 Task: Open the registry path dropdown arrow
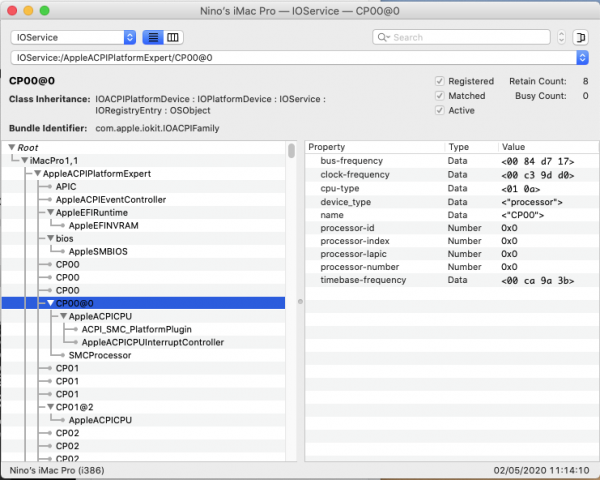tap(582, 57)
